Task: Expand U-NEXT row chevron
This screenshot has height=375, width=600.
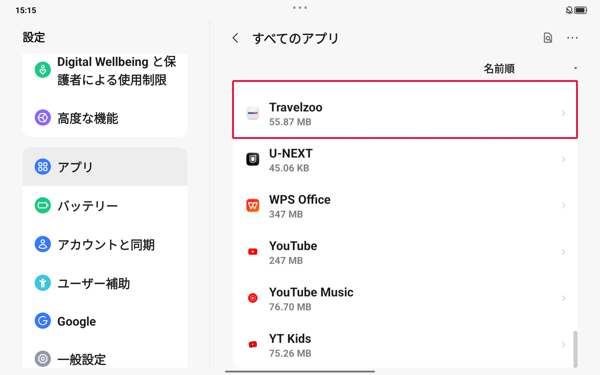Action: 563,159
